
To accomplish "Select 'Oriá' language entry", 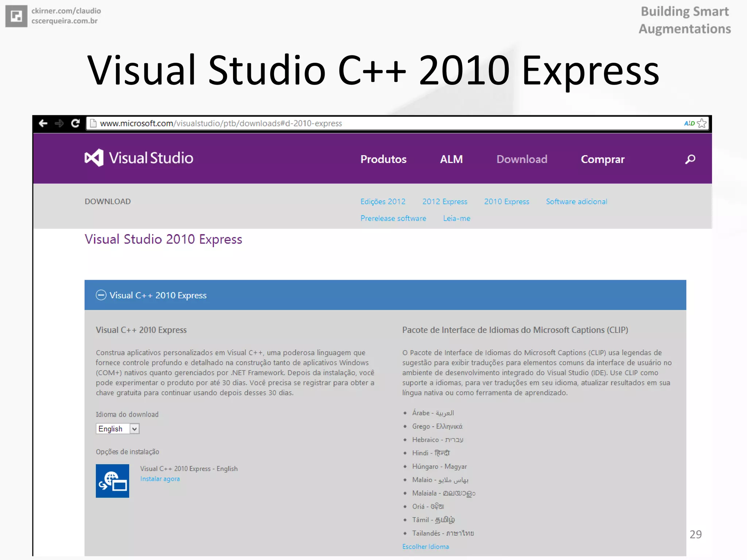I will [x=428, y=506].
